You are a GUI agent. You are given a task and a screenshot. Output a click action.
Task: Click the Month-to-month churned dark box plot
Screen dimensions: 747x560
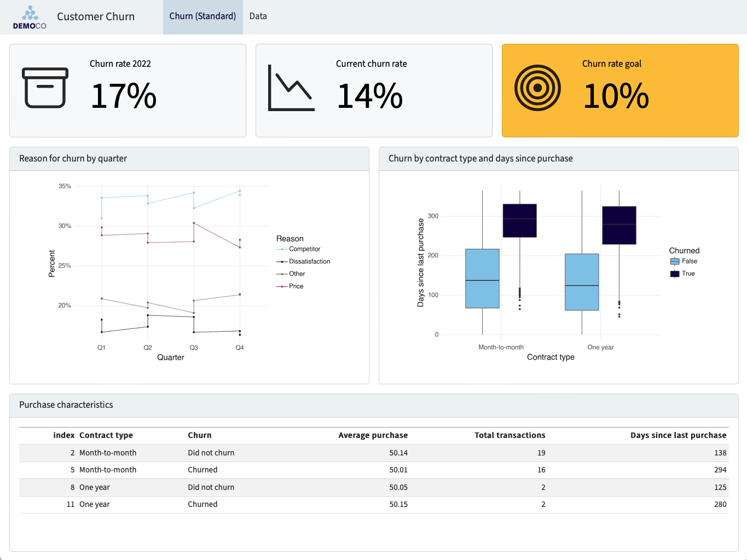(519, 221)
